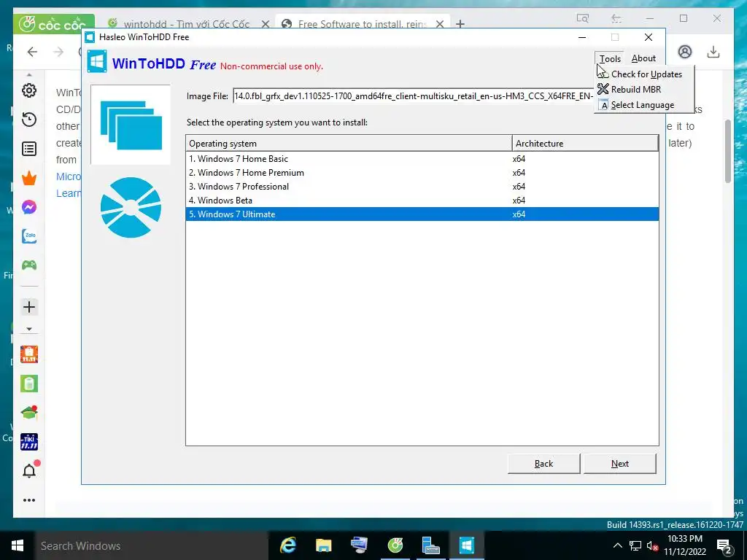Image resolution: width=747 pixels, height=560 pixels.
Task: Add a sidebar shortcut with plus icon
Action: 29,307
